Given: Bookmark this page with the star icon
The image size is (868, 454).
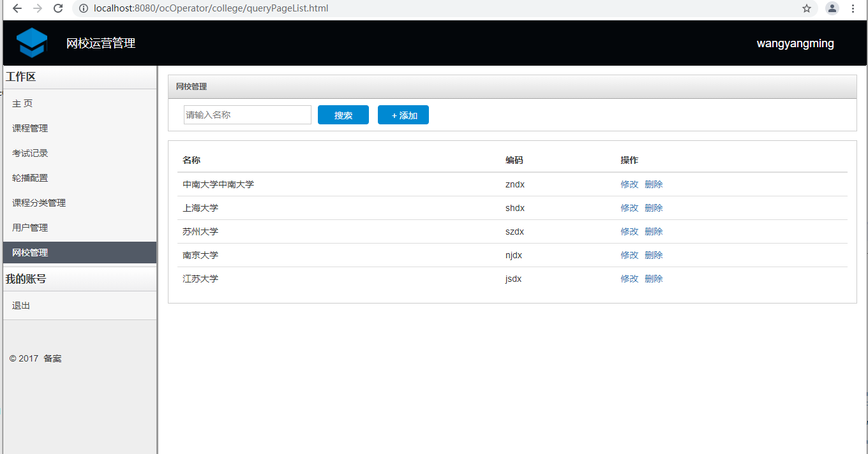Looking at the screenshot, I should pyautogui.click(x=807, y=8).
